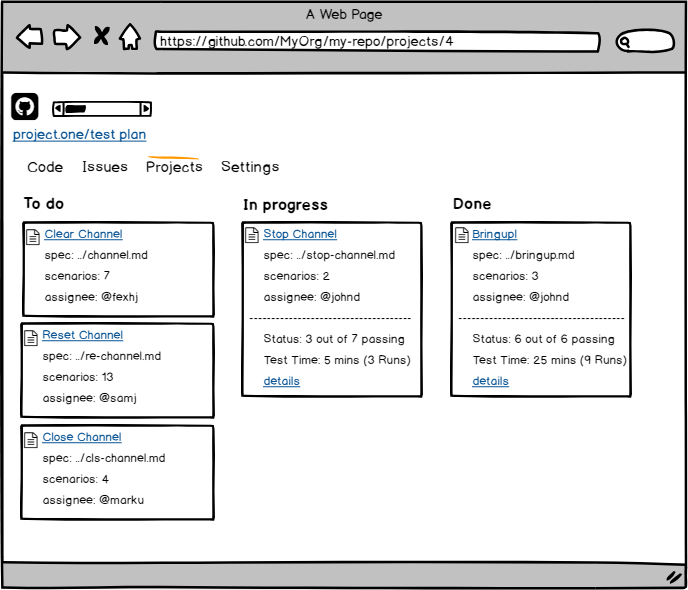Click 'scenarios: 3' text
688x590 pixels.
(x=505, y=276)
